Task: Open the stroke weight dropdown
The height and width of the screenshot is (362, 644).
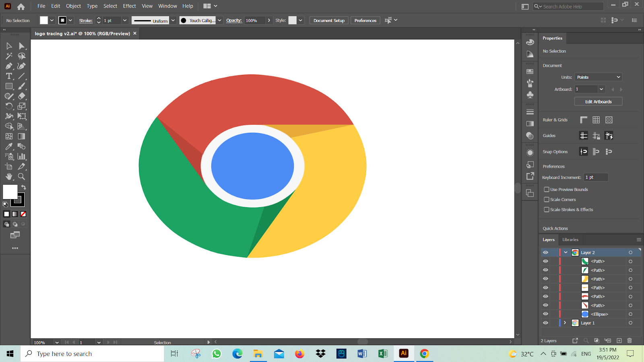Action: (x=125, y=21)
